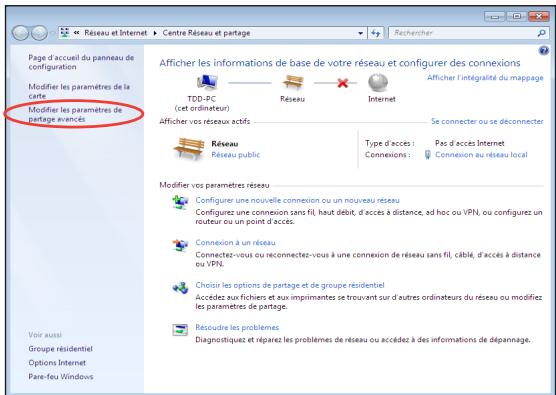Open Modifier les paramètres de la carte
The width and height of the screenshot is (556, 395).
pyautogui.click(x=79, y=91)
